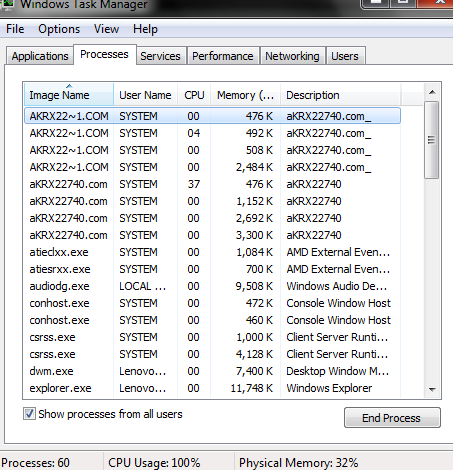This screenshot has width=459, height=475.
Task: Sort by Image Name column header
Action: [x=69, y=95]
